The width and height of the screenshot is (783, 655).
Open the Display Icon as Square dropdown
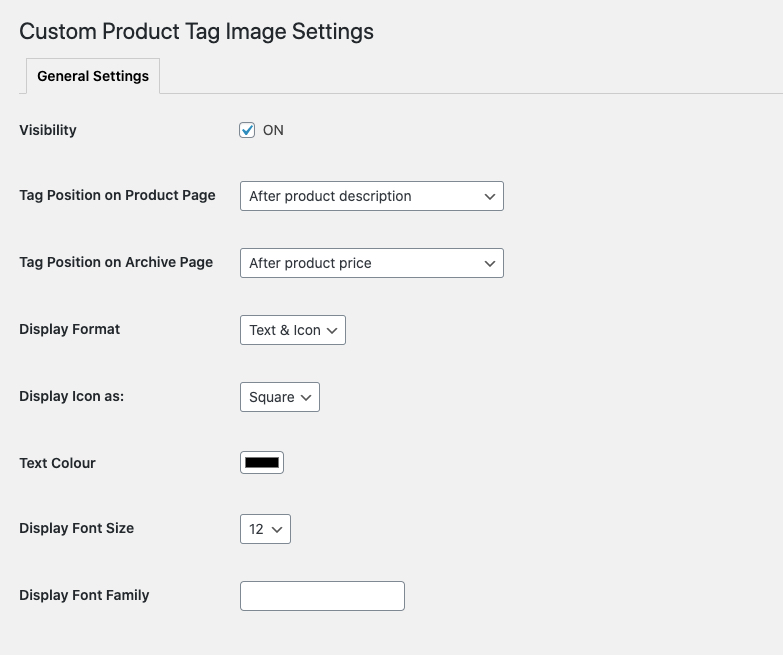click(x=280, y=397)
